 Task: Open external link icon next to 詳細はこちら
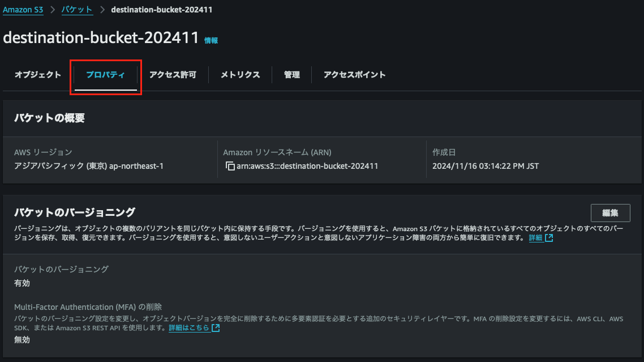coord(216,328)
